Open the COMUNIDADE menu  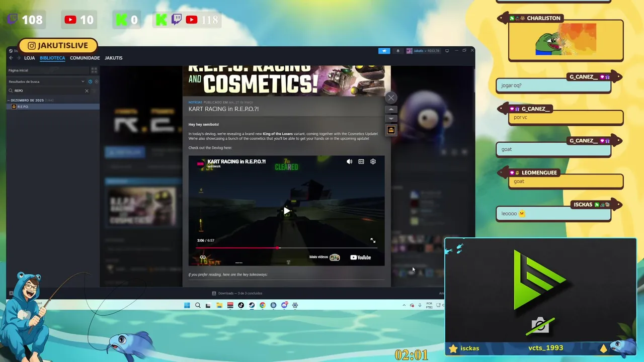coord(85,58)
